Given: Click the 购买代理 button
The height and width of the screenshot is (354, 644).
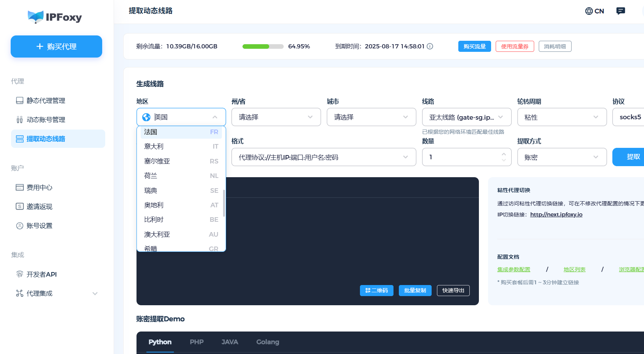Looking at the screenshot, I should click(56, 46).
